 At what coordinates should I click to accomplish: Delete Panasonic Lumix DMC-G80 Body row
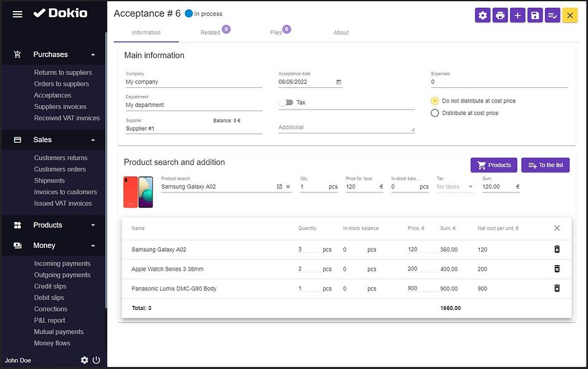pyautogui.click(x=557, y=288)
